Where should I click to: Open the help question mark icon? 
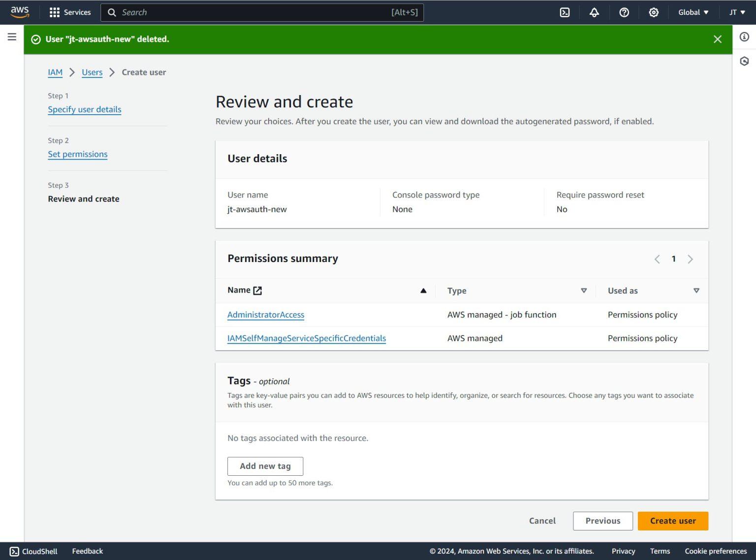point(624,12)
